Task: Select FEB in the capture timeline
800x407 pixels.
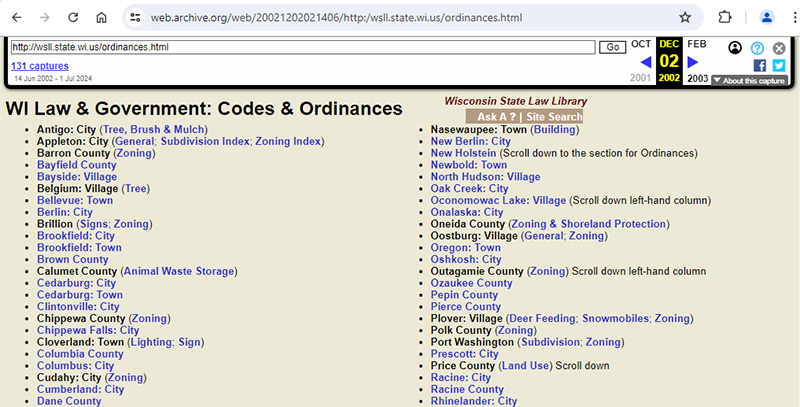Action: pyautogui.click(x=697, y=44)
